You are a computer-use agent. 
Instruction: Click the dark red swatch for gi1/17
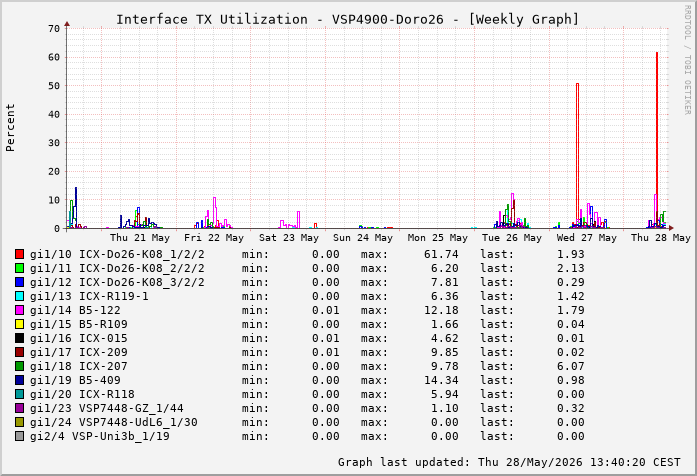coord(19,352)
